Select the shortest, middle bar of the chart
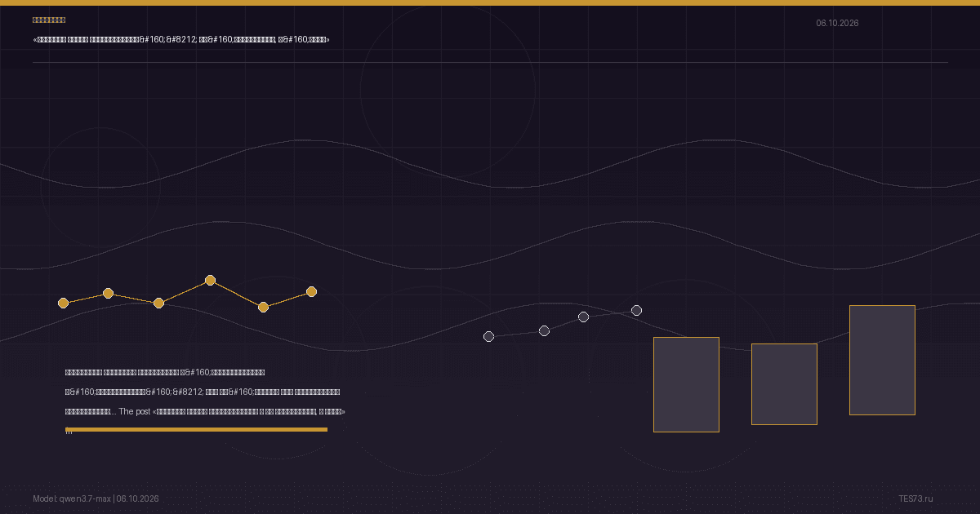 [x=784, y=384]
